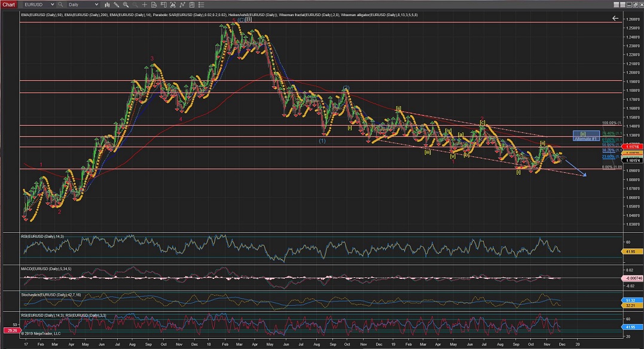
Task: Open the chart trader icon
Action: (164, 4)
